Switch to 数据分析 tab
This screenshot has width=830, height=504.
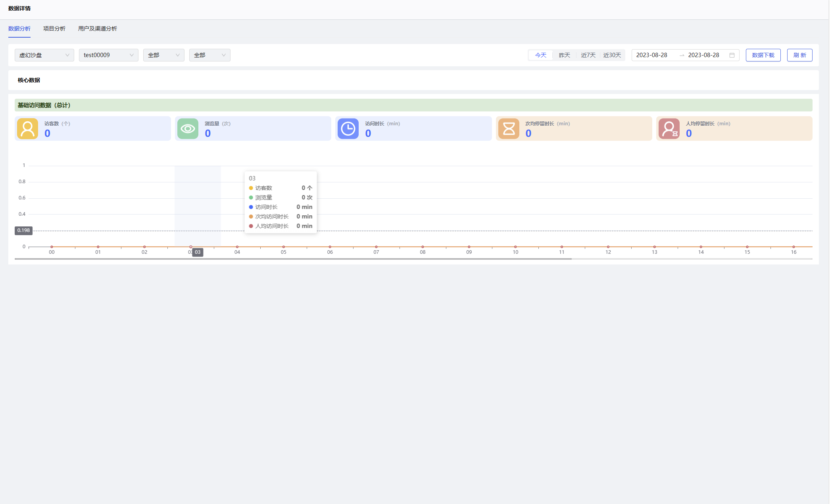tap(19, 29)
